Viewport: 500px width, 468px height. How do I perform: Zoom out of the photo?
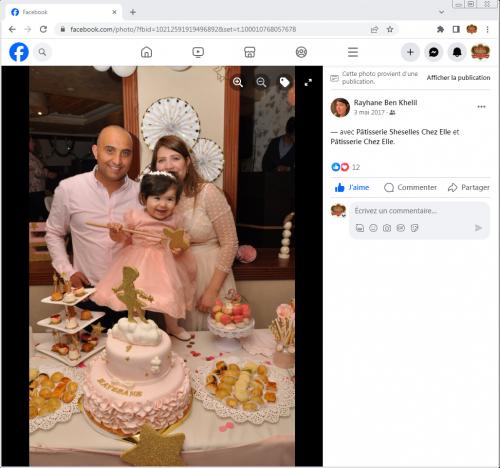point(261,82)
